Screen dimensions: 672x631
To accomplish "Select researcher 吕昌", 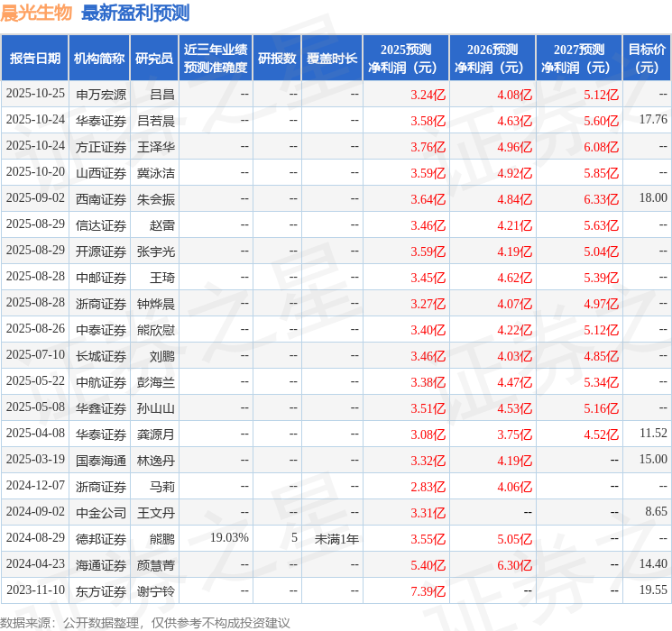I will pyautogui.click(x=162, y=95).
